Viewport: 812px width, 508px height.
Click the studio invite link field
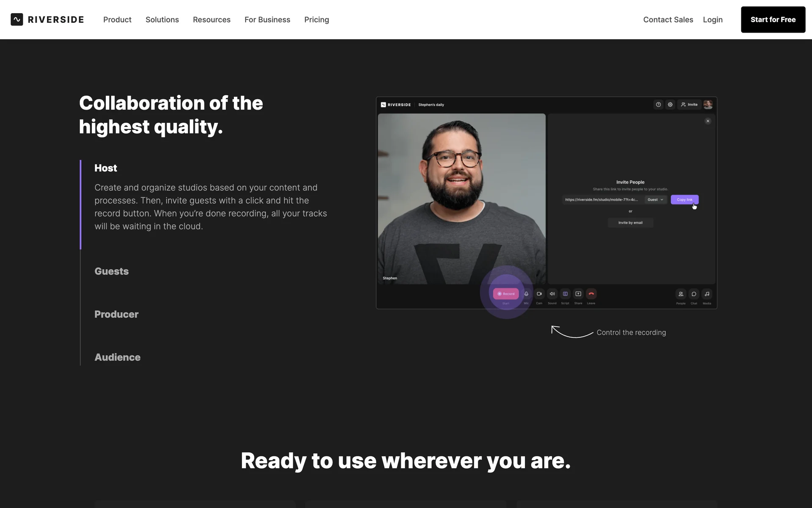[x=601, y=200]
